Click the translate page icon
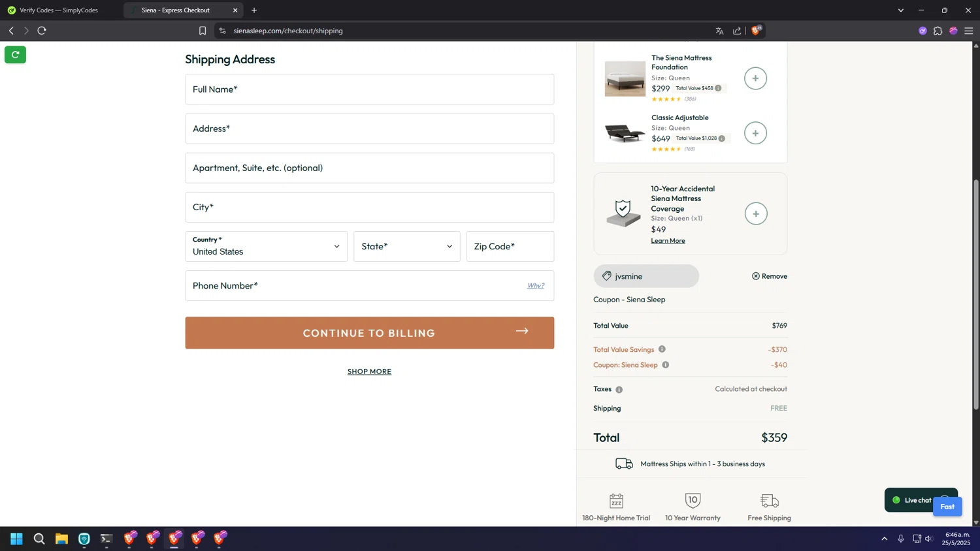 coord(719,31)
